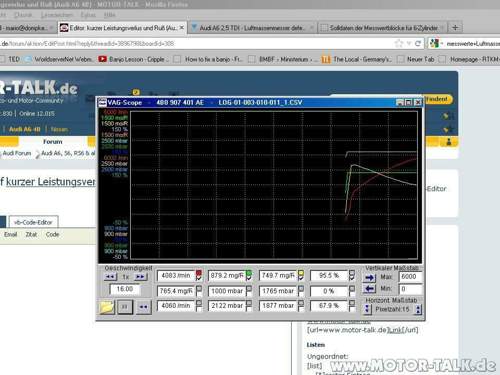This screenshot has width=500, height=375.
Task: Open new browser tab with plus button
Action: click(455, 28)
